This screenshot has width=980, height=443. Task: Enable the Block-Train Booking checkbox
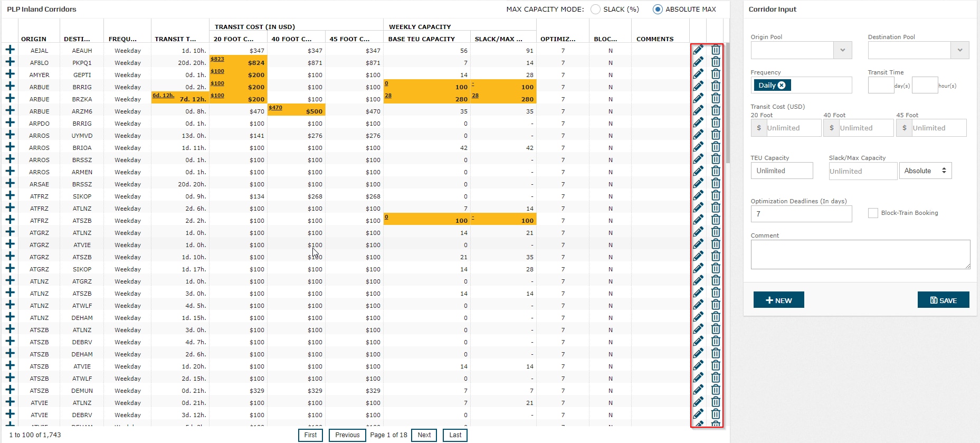[873, 213]
